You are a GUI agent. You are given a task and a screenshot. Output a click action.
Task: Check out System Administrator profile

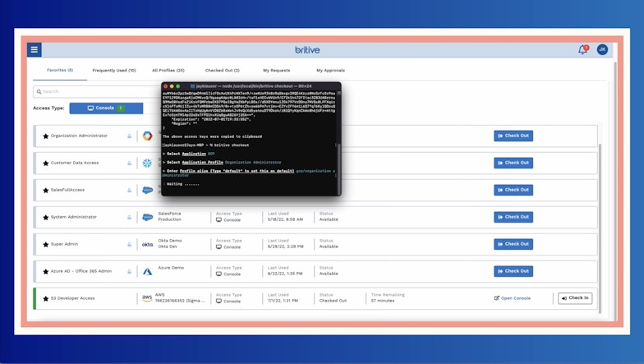tap(513, 217)
